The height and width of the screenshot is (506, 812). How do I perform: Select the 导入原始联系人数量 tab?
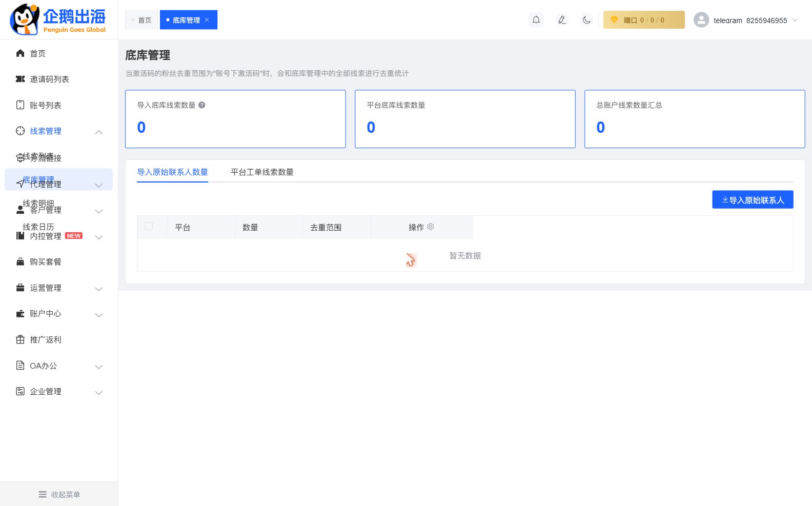pyautogui.click(x=172, y=172)
